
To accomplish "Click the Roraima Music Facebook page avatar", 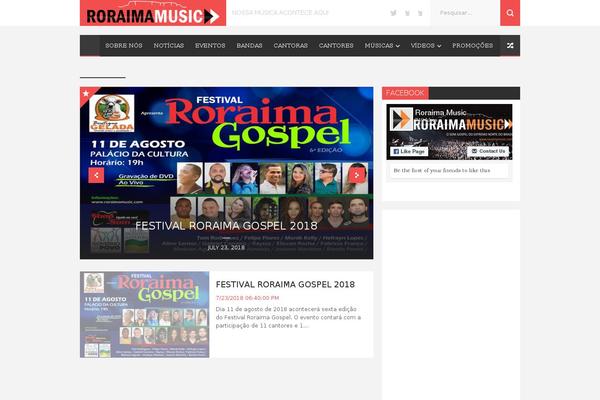I will coord(401,119).
